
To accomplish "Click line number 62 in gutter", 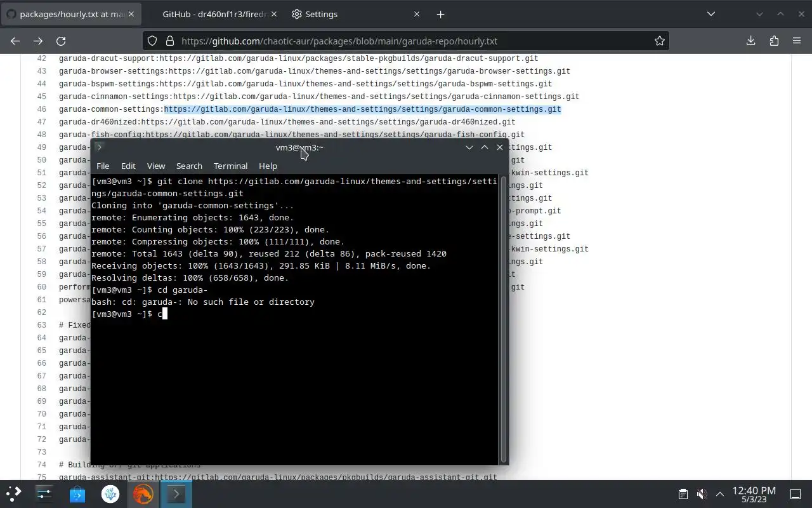I will click(41, 312).
